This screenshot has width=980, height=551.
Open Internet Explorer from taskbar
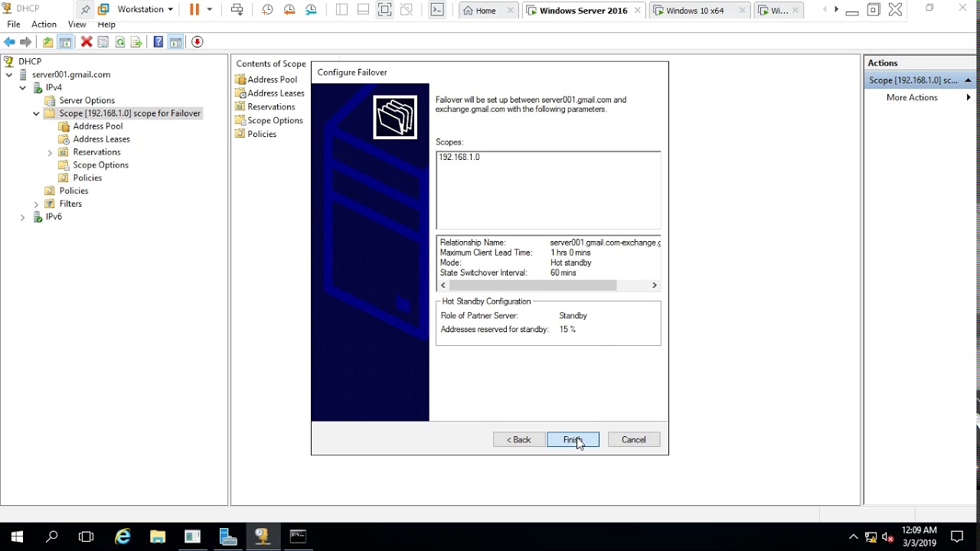[x=122, y=536]
